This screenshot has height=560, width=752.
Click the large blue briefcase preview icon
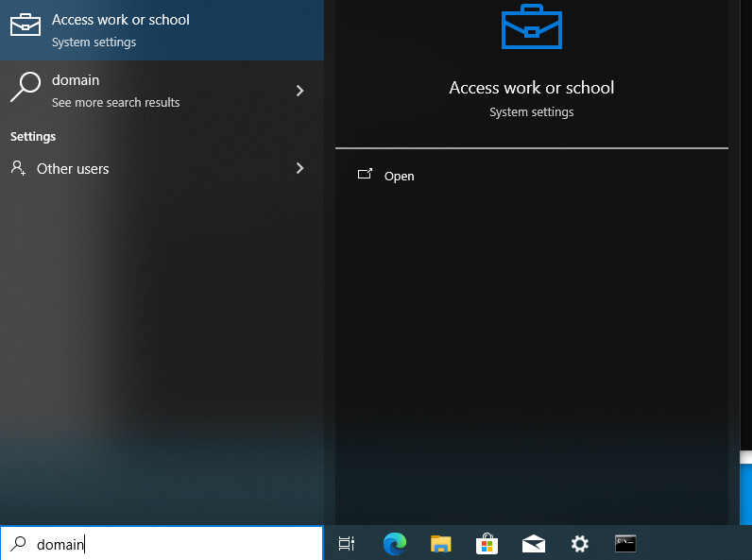click(x=531, y=26)
